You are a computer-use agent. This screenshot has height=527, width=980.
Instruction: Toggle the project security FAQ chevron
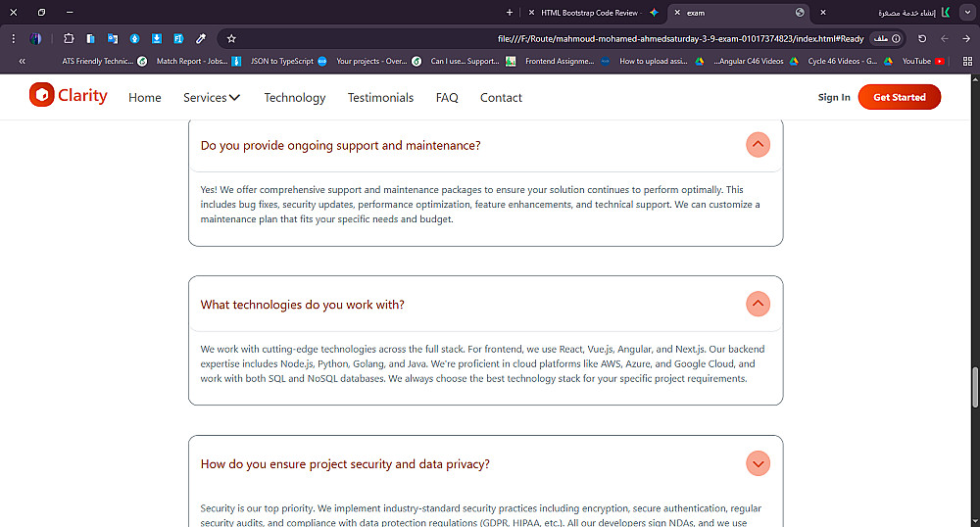pyautogui.click(x=758, y=463)
